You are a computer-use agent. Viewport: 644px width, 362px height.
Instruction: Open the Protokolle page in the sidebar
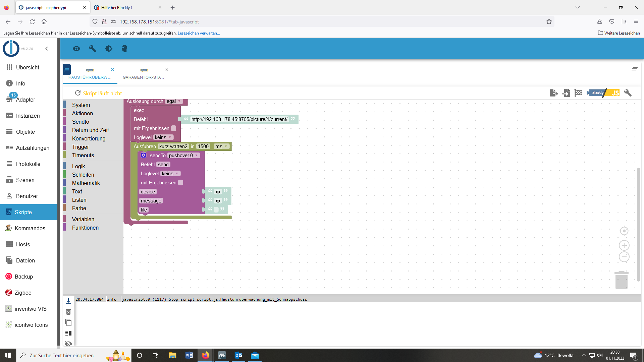[28, 164]
